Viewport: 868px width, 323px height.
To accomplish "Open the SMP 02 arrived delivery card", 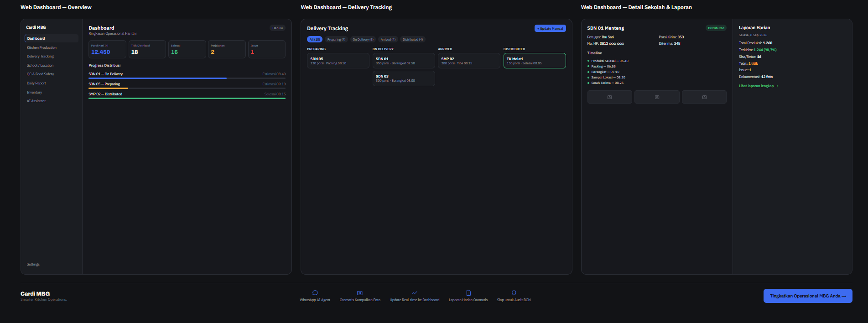I will click(x=469, y=61).
